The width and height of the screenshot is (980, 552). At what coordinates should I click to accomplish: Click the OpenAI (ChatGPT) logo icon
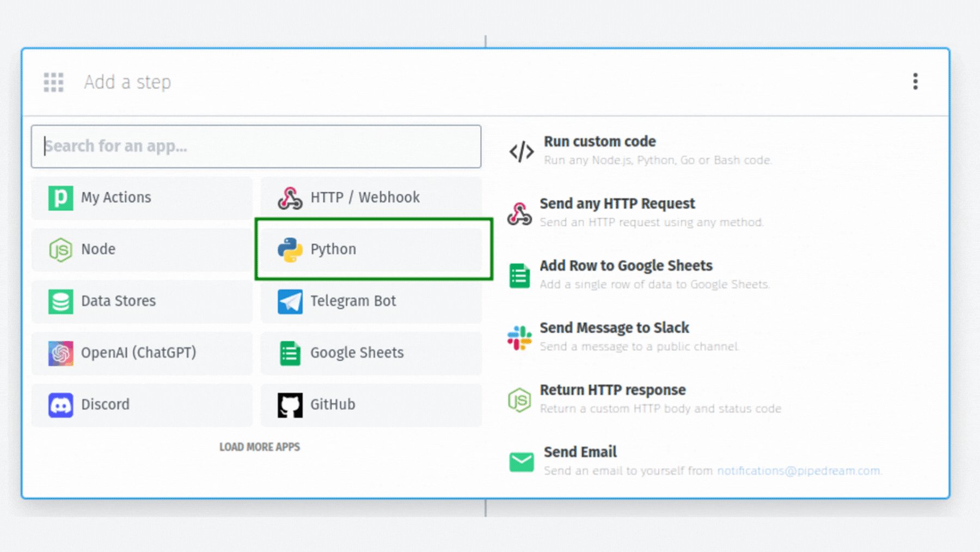pyautogui.click(x=60, y=353)
